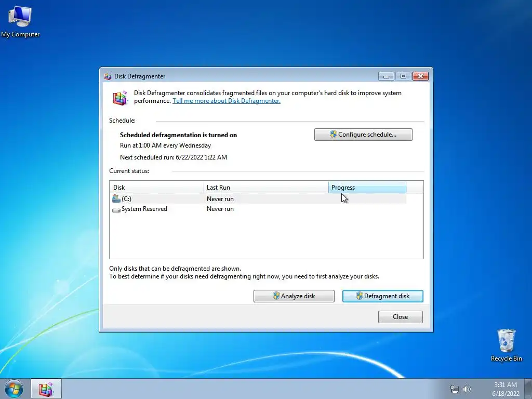The height and width of the screenshot is (399, 532).
Task: Select System Reserved disk row text
Action: 144,209
